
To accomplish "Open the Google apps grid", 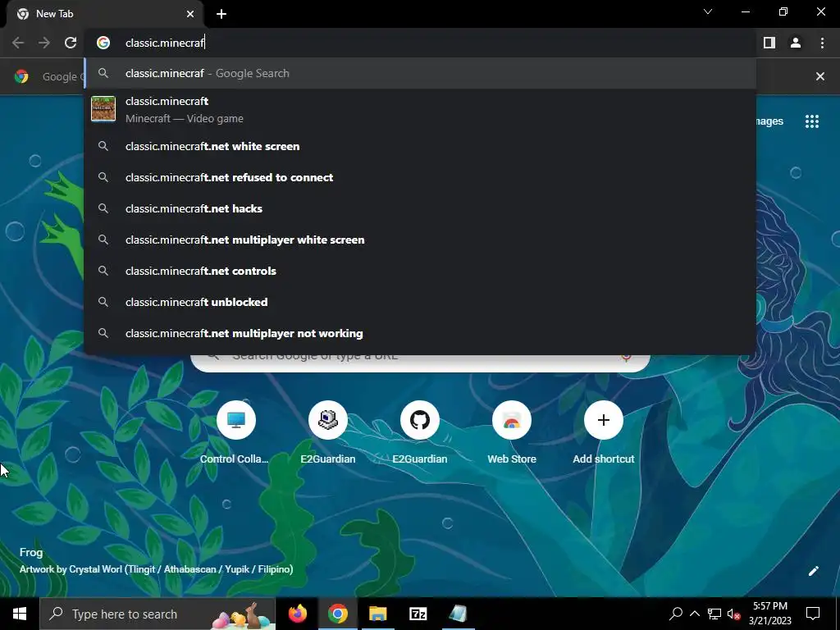I will pos(812,121).
